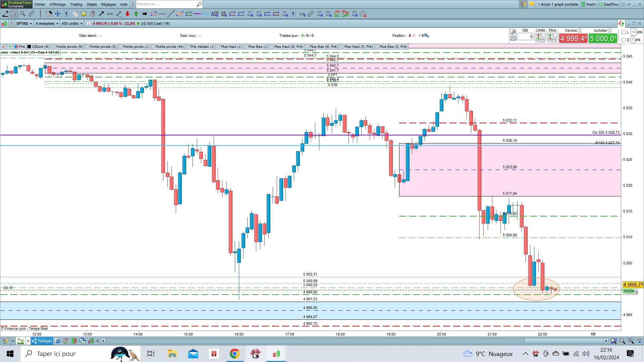Enable the L limit points checkbox

click(624, 32)
